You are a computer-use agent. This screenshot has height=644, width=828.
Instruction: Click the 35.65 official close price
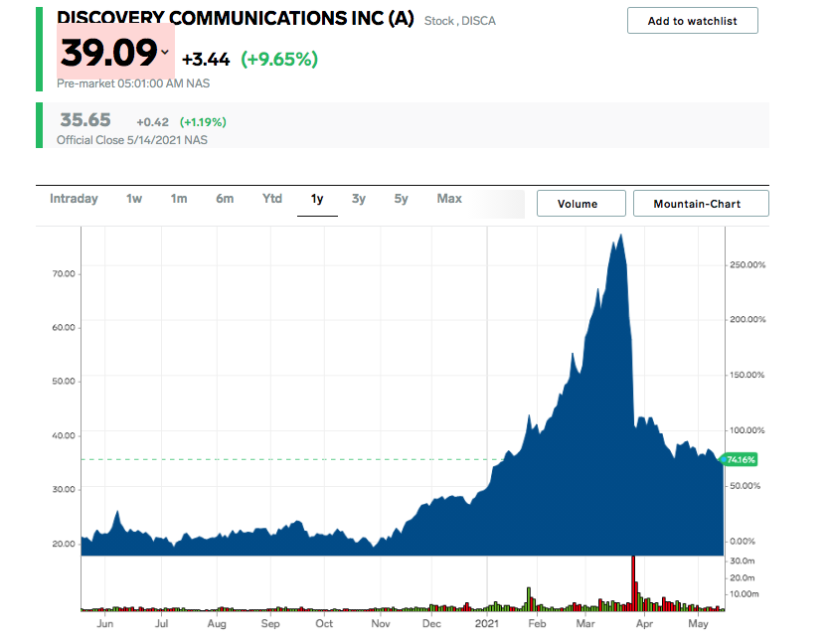click(x=85, y=120)
